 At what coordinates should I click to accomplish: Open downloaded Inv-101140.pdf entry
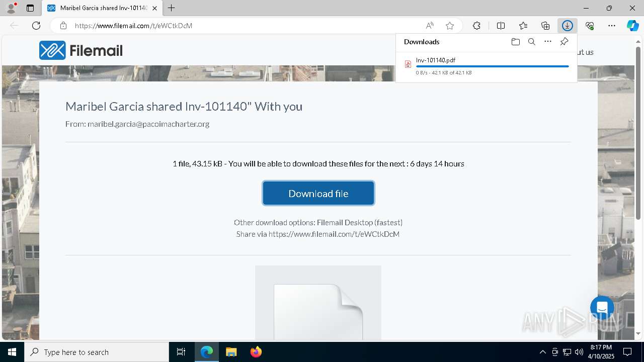click(487, 66)
